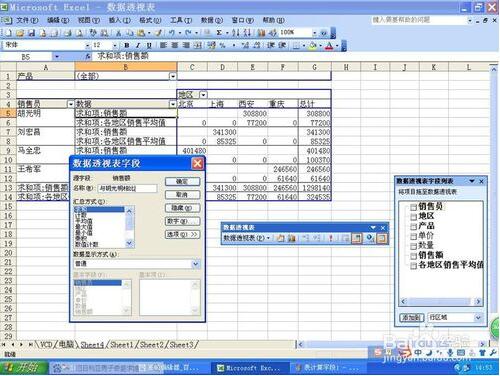The image size is (500, 376).
Task: Sort descending with the Z-A icon
Action: (x=247, y=33)
